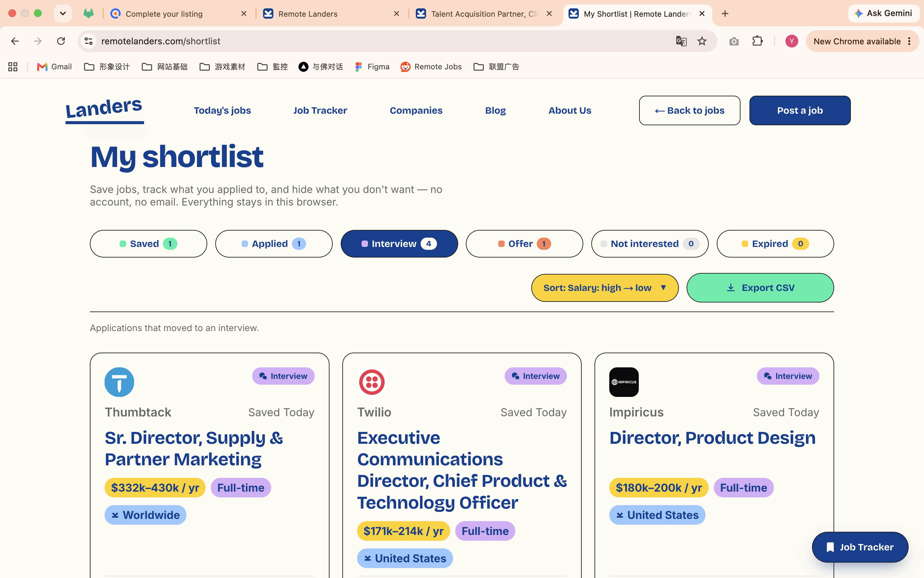
Task: Open the Director, Product Design job
Action: [x=713, y=438]
